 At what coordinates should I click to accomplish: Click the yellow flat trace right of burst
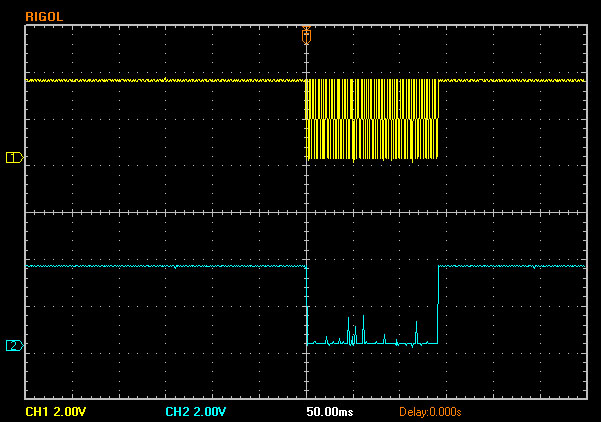[x=510, y=80]
